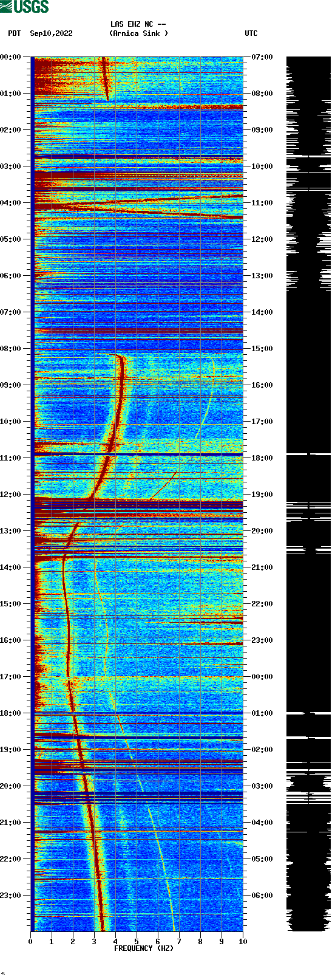The height and width of the screenshot is (980, 335).
Task: Click the 05:00 label on PDT axis
Action: click(x=11, y=239)
